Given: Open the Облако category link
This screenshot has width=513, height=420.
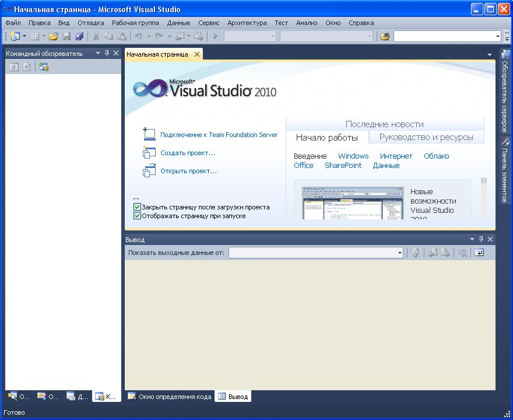Looking at the screenshot, I should click(437, 156).
